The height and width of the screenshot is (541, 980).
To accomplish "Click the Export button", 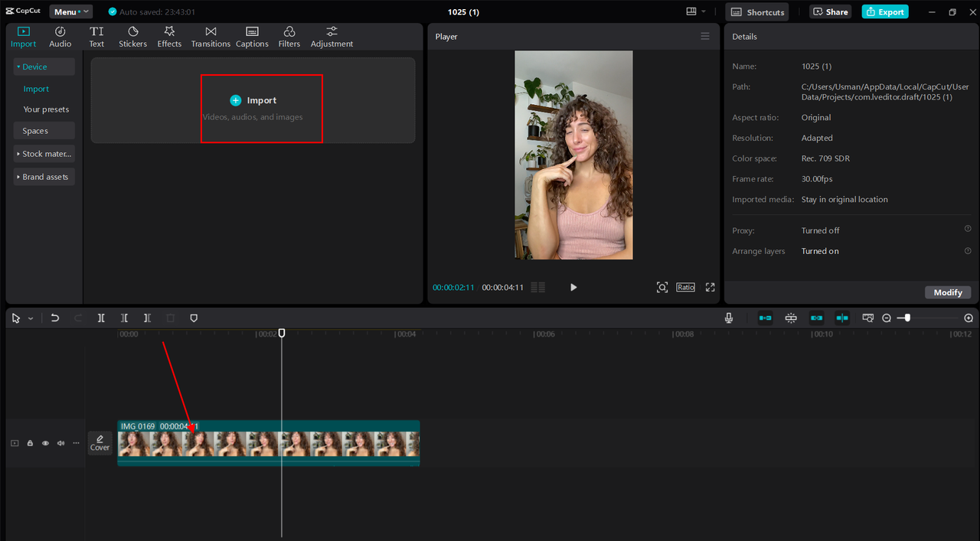I will pyautogui.click(x=884, y=12).
